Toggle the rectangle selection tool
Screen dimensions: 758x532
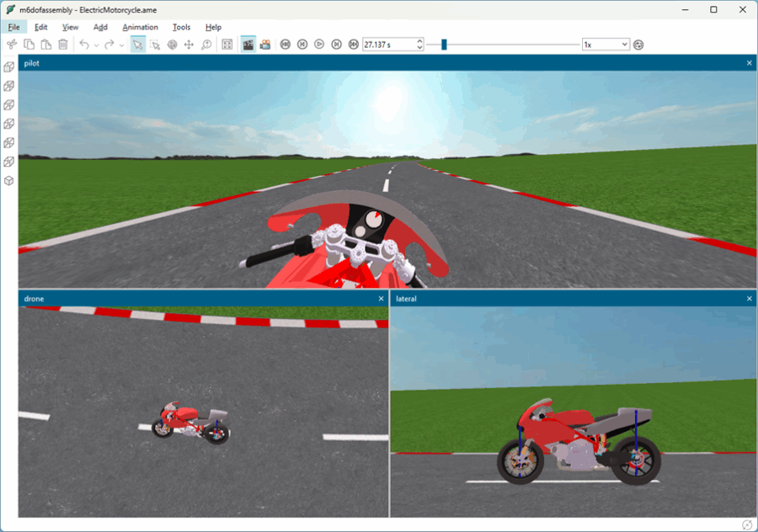(155, 45)
